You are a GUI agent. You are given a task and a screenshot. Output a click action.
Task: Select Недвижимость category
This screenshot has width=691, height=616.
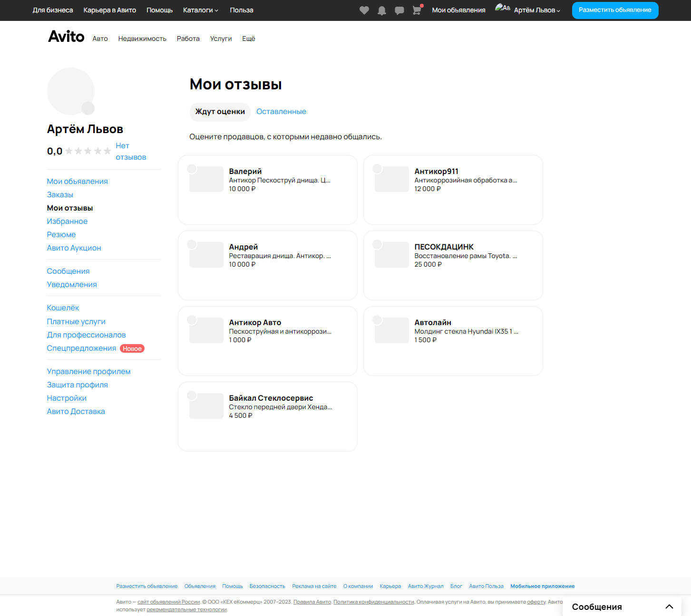pos(142,38)
